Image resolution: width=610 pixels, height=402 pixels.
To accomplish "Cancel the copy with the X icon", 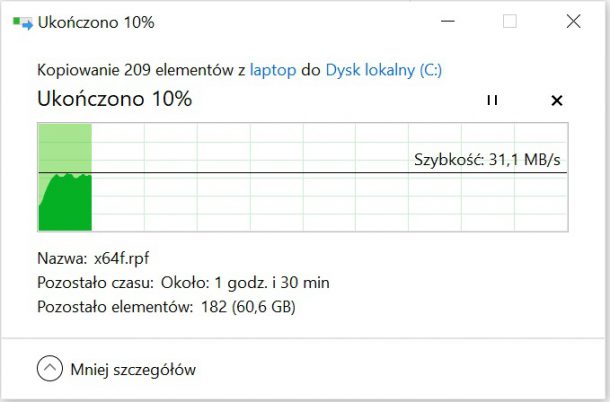I will tap(557, 100).
